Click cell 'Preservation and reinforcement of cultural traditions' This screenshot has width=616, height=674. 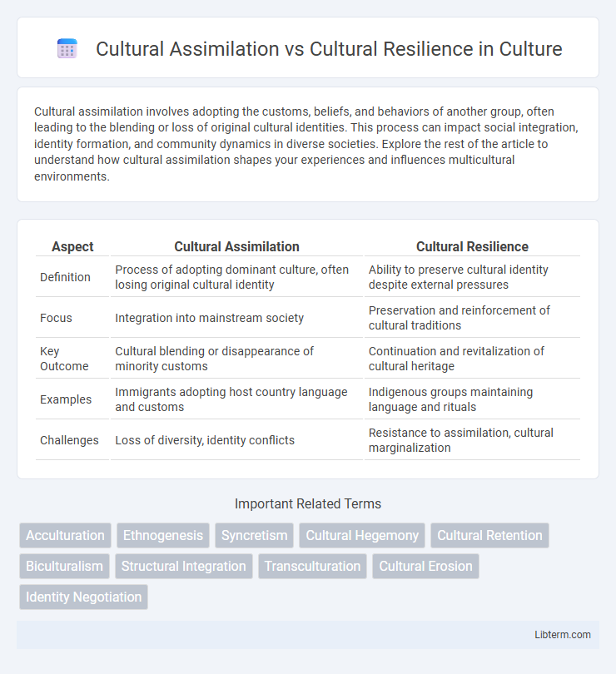pos(472,318)
